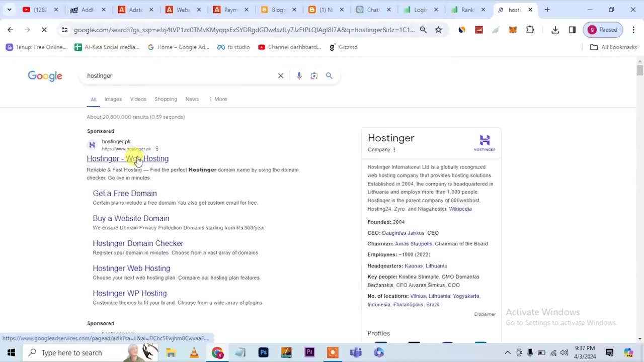Switch to the 'Paym' tab
This screenshot has width=644, height=362.
point(232,10)
